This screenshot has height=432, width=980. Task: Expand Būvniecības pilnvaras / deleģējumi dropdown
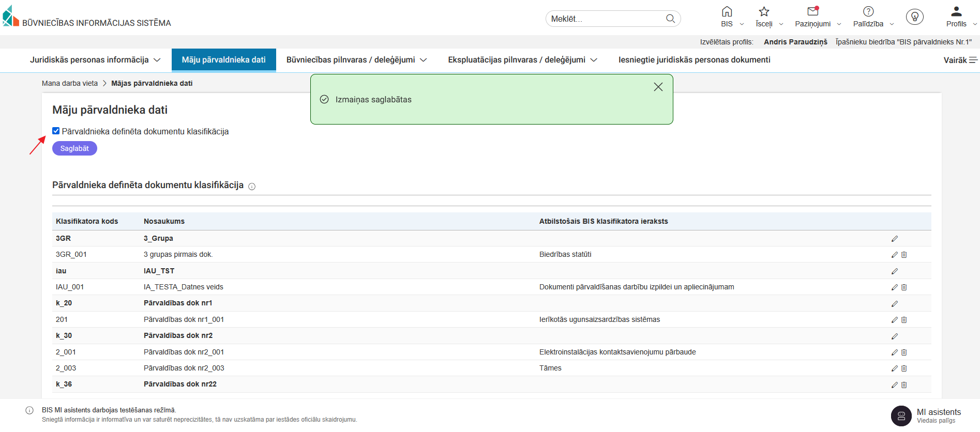[x=356, y=60]
